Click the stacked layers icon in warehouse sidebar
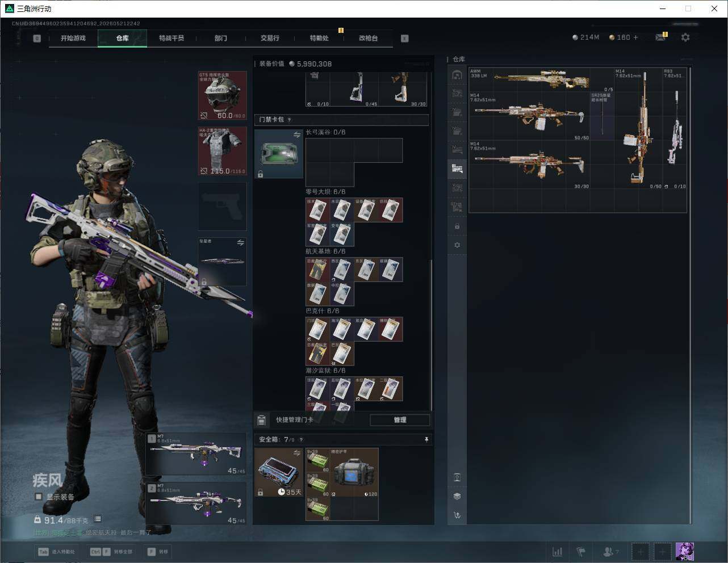This screenshot has width=728, height=563. pyautogui.click(x=457, y=496)
